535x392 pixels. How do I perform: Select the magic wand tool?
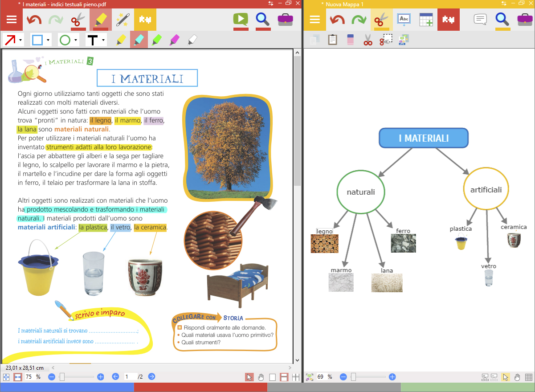pyautogui.click(x=123, y=20)
